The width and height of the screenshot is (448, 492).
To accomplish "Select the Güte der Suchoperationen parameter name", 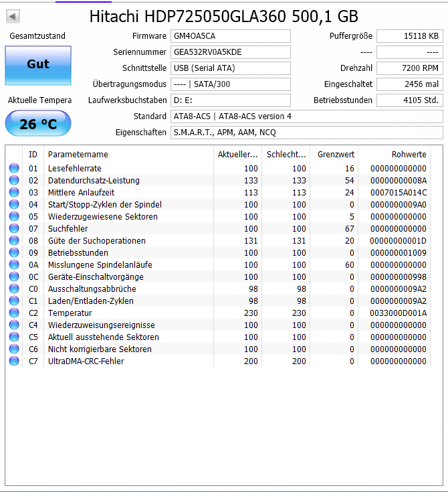I will tap(97, 241).
